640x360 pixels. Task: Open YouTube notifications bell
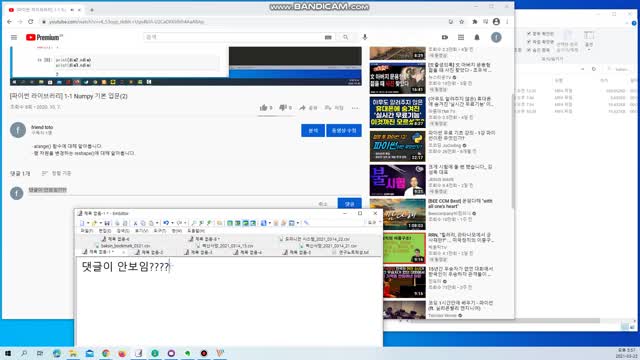click(x=477, y=37)
